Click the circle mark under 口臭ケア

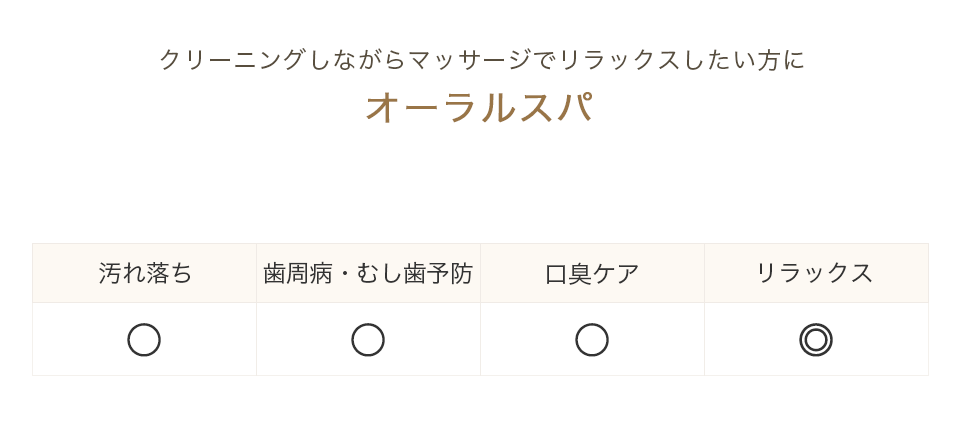point(592,340)
